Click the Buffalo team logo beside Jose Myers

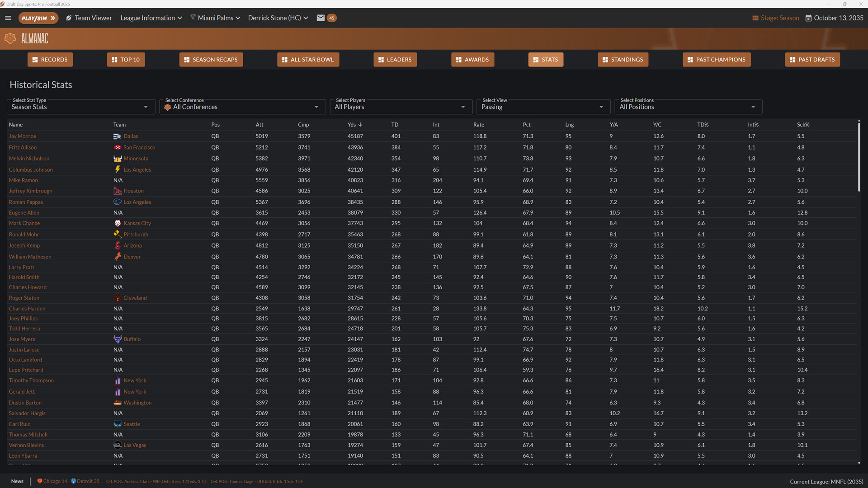click(117, 339)
